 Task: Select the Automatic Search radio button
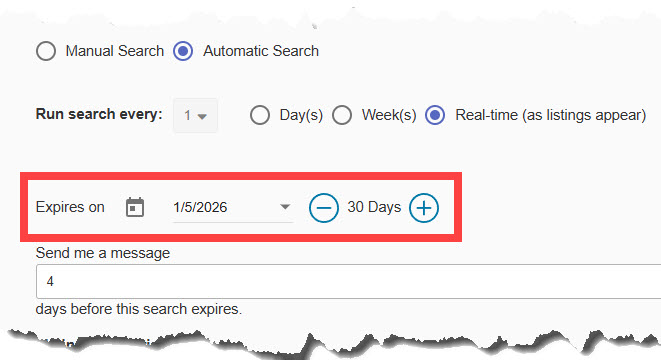point(183,51)
